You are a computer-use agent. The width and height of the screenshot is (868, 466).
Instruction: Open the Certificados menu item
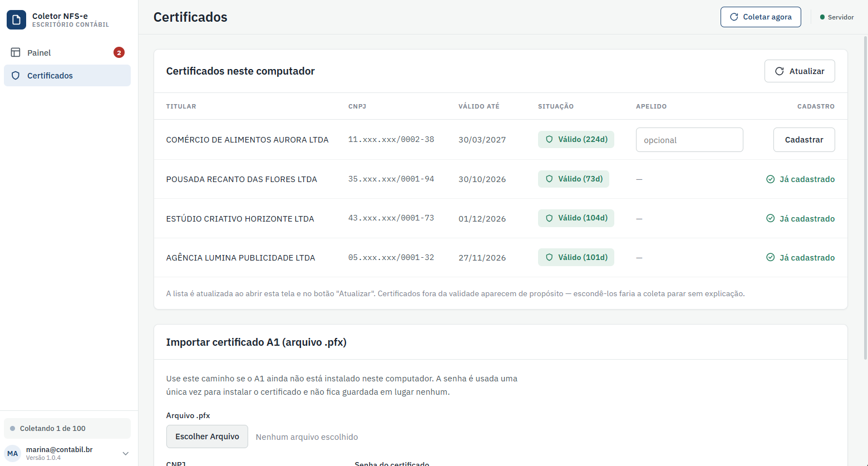click(67, 76)
